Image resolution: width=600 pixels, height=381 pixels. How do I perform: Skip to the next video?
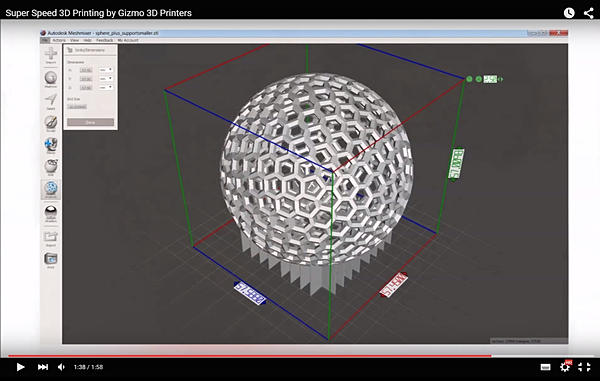(42, 367)
